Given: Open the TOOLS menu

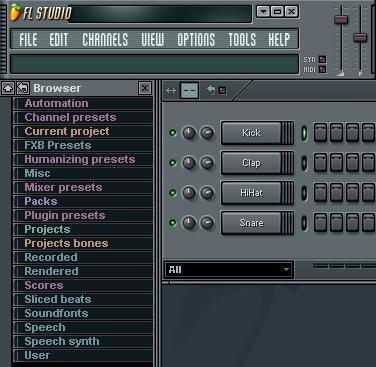Looking at the screenshot, I should coord(242,40).
